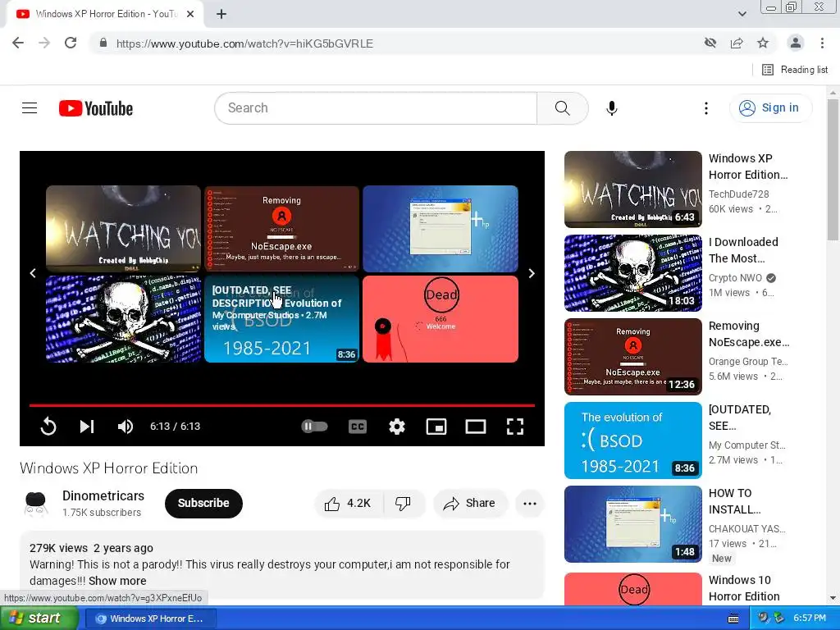Viewport: 840px width, 630px height.
Task: Click the page vertical scrollbar
Action: (x=833, y=170)
